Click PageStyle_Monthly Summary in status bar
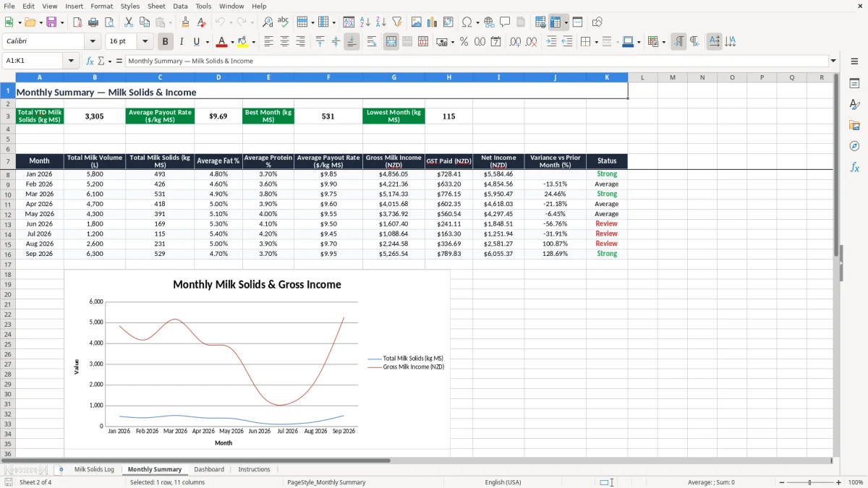This screenshot has height=488, width=868. pyautogui.click(x=326, y=482)
